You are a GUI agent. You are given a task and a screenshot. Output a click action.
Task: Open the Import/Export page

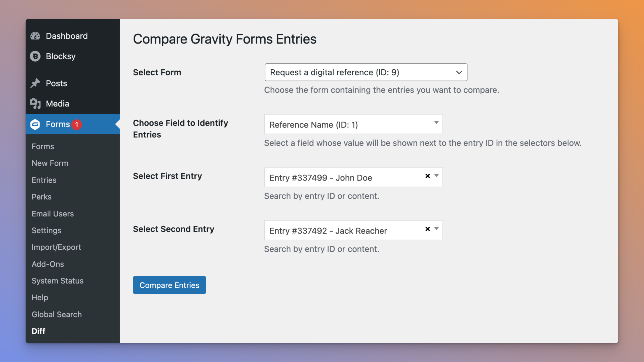tap(56, 247)
